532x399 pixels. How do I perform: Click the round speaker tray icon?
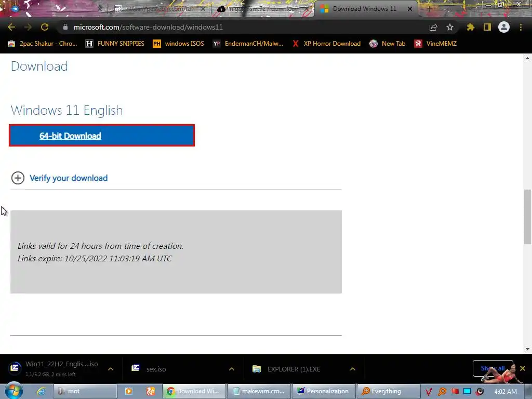coord(480,392)
